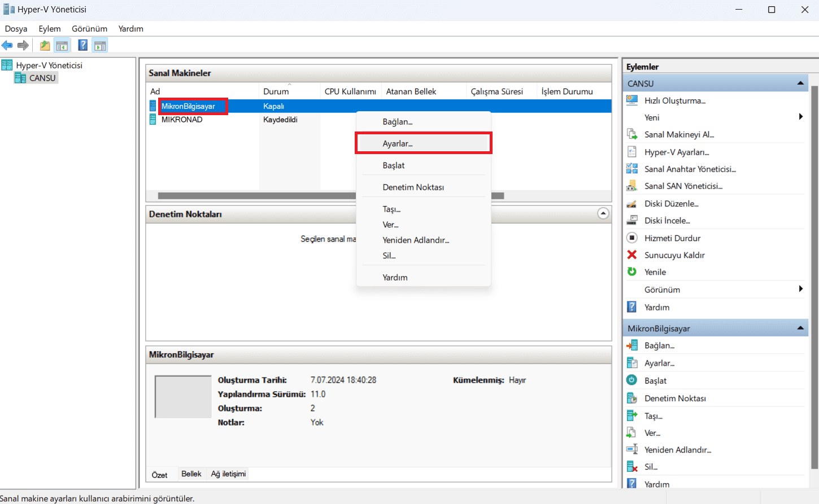Image resolution: width=819 pixels, height=504 pixels.
Task: Click the MIKRONAD virtual machine icon
Action: (x=153, y=120)
